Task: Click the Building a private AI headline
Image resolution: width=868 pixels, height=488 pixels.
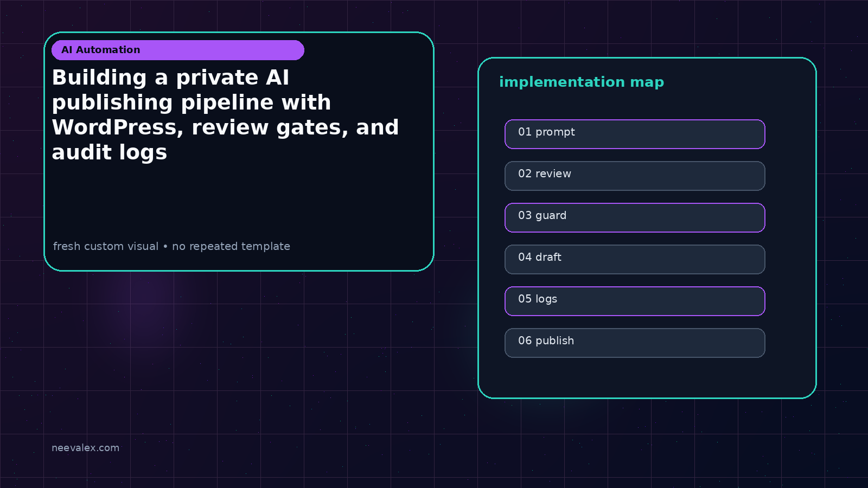Action: coord(225,115)
